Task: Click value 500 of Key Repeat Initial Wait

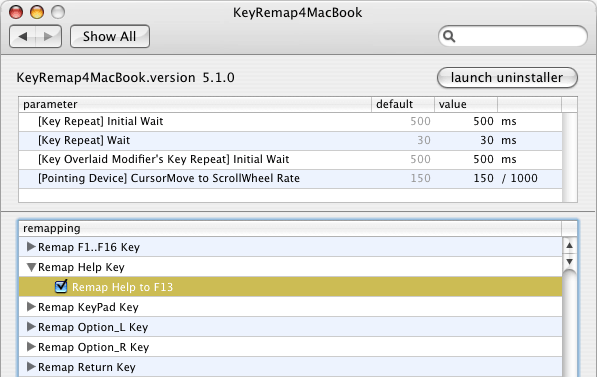Action: click(484, 121)
